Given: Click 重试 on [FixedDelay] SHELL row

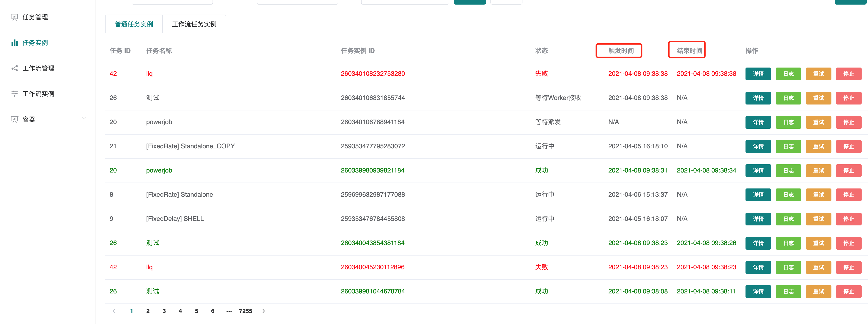Looking at the screenshot, I should click(818, 219).
